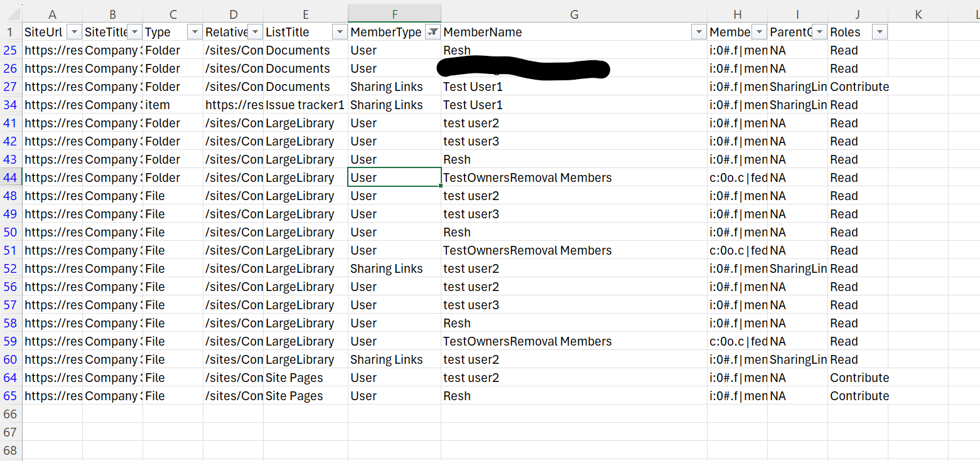Select row 44 header

click(11, 178)
